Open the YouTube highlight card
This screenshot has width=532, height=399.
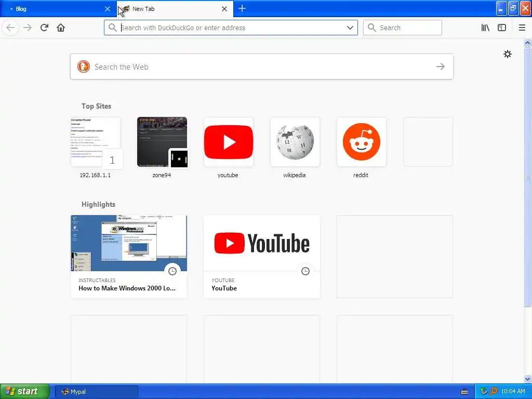tap(262, 257)
